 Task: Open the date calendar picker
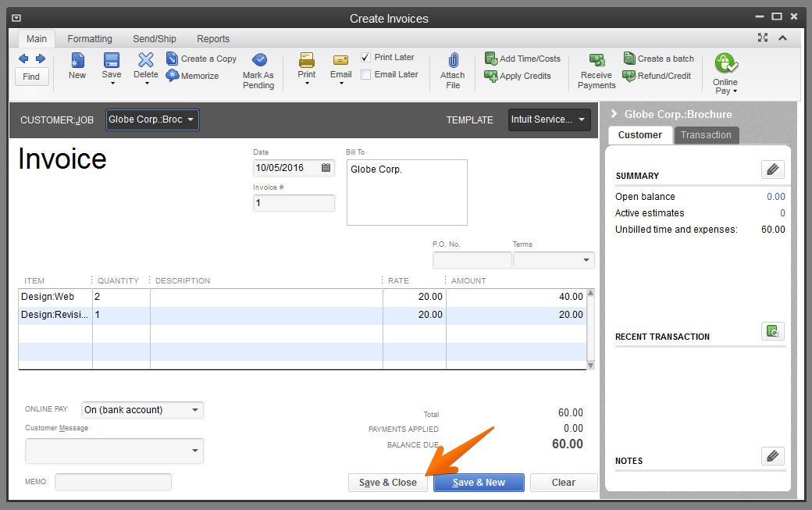click(x=326, y=168)
